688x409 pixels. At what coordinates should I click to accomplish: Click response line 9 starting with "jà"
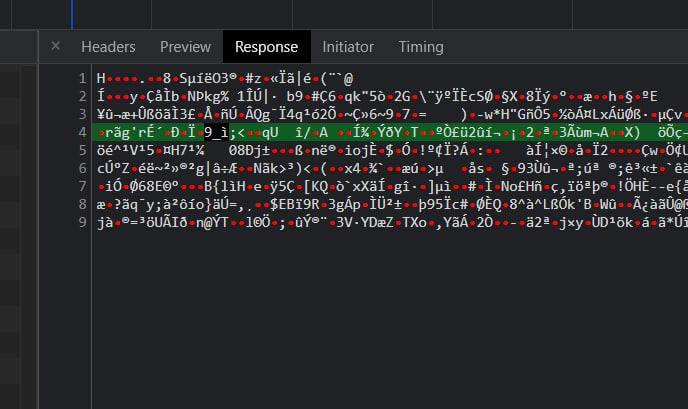point(392,222)
